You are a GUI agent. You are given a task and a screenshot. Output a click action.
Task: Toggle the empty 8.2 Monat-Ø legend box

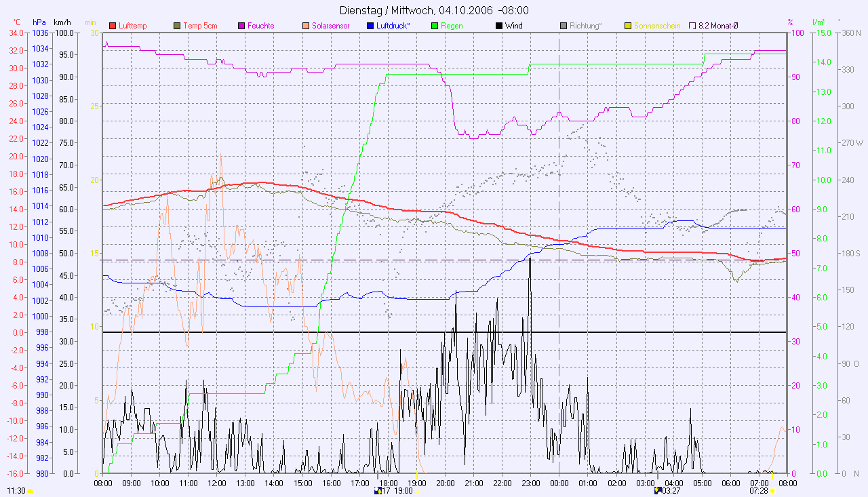(x=692, y=26)
